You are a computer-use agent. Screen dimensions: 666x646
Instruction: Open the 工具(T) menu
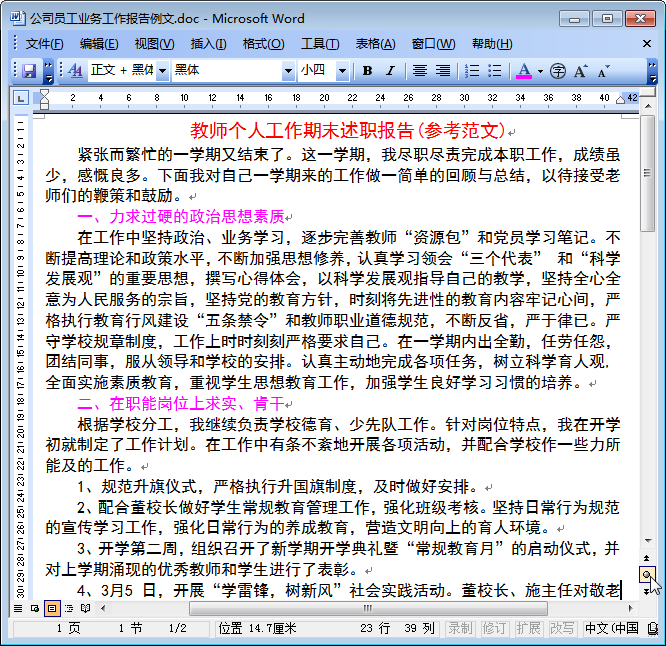[320, 44]
